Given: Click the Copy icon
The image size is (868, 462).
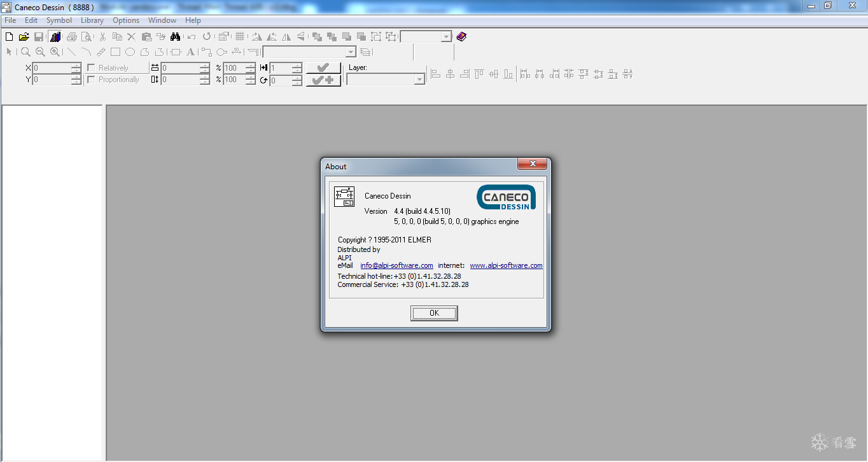Looking at the screenshot, I should pyautogui.click(x=117, y=37).
